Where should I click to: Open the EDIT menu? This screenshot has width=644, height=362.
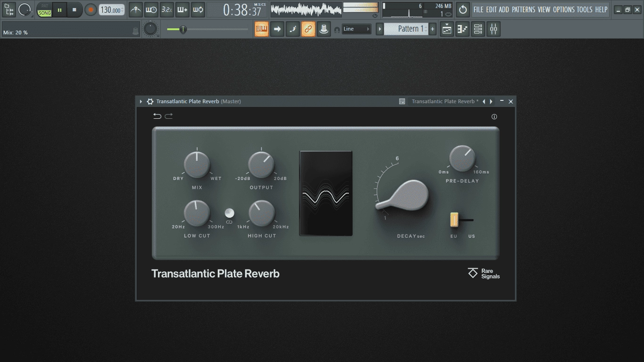click(491, 9)
